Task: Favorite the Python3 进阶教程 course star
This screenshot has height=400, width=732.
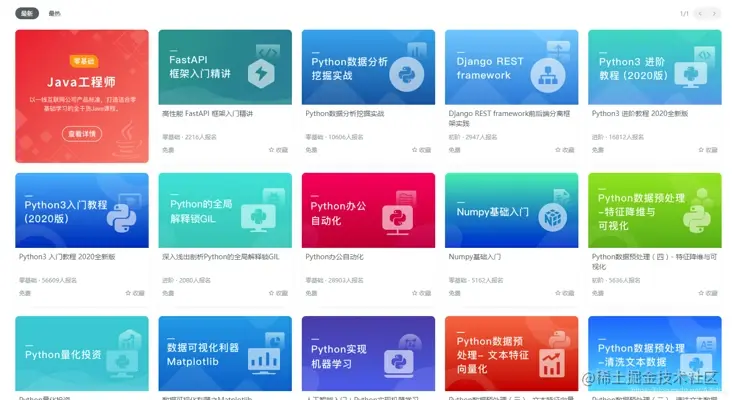Action: click(708, 150)
